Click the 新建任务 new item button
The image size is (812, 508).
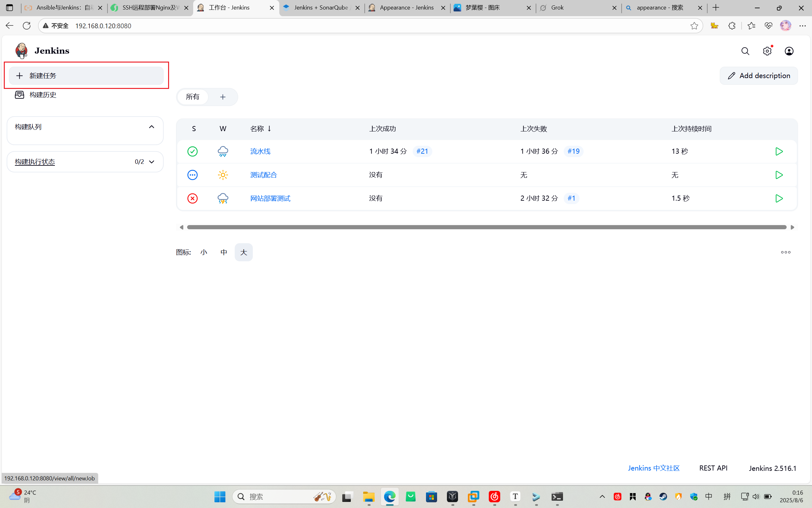(86, 76)
